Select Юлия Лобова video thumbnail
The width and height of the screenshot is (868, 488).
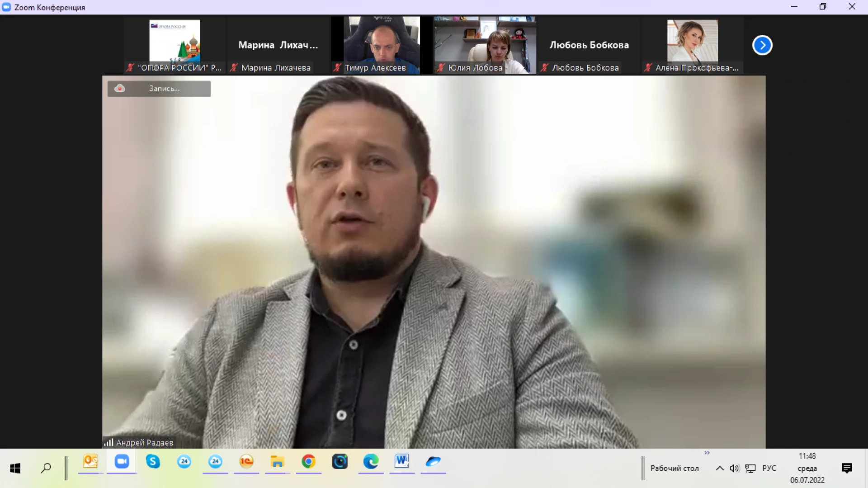(485, 45)
